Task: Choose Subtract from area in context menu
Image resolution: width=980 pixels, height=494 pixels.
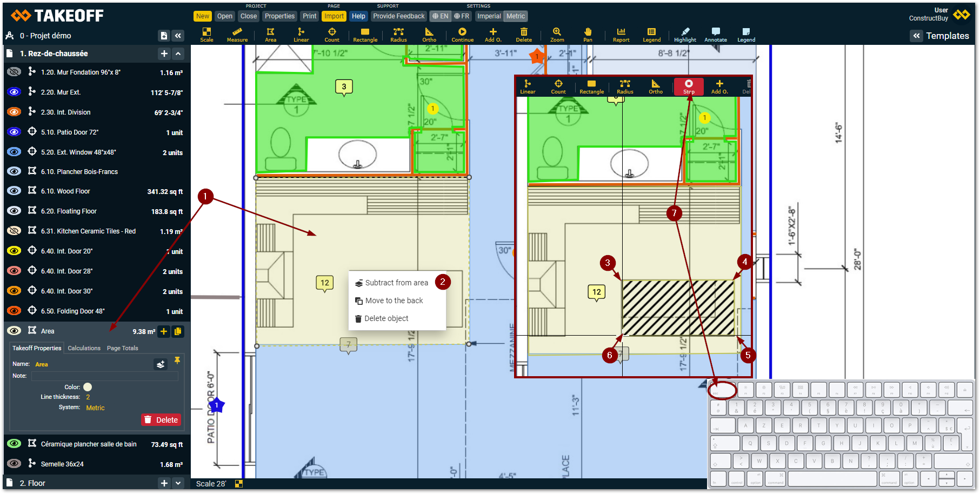Action: (396, 283)
